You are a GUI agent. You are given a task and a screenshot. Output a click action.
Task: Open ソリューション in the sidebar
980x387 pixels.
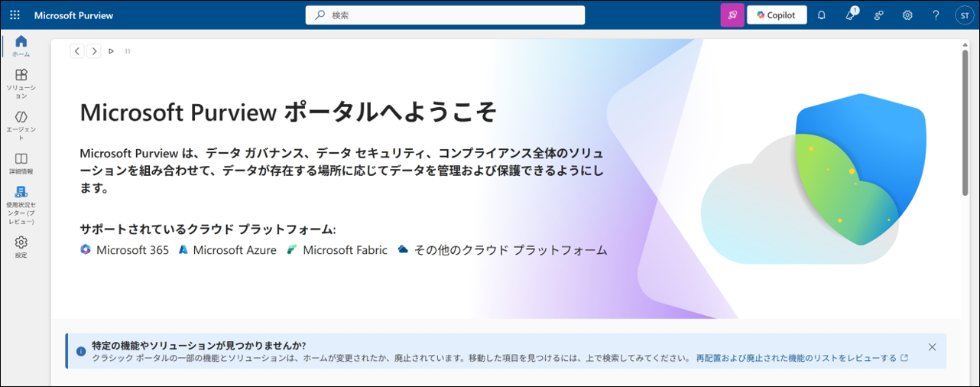pyautogui.click(x=21, y=83)
